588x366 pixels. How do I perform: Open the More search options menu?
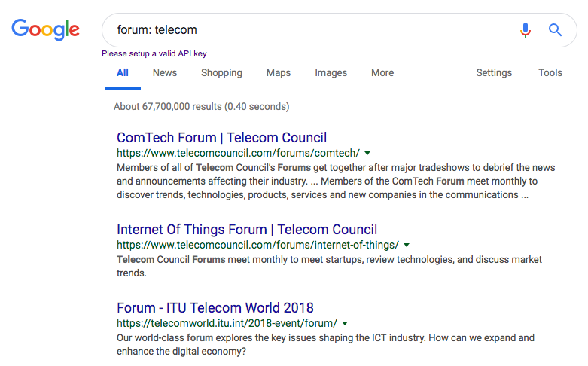pos(382,73)
